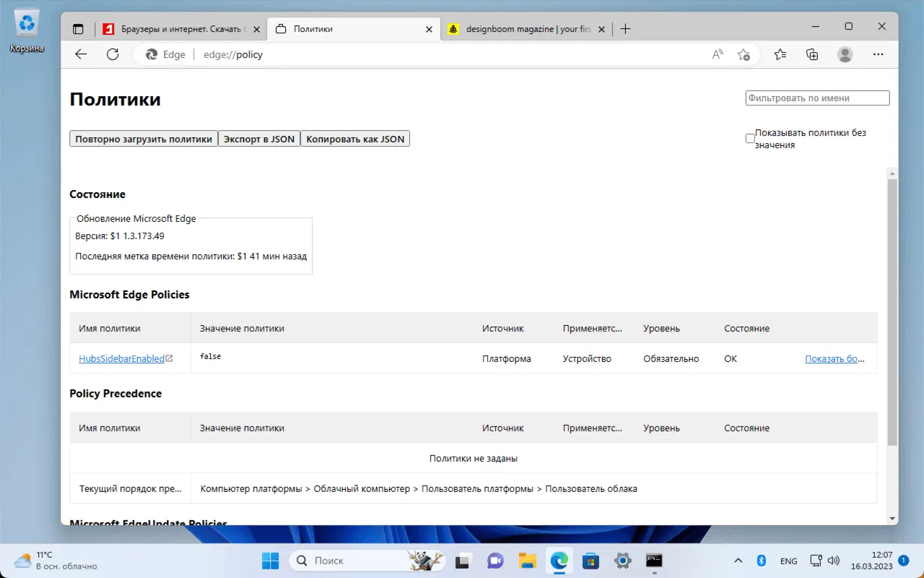Click the scrollbar down arrow
The height and width of the screenshot is (578, 924).
(x=892, y=519)
